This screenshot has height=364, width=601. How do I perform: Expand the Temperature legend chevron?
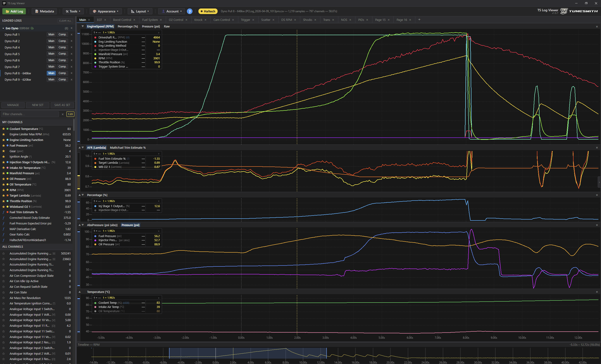click(158, 298)
